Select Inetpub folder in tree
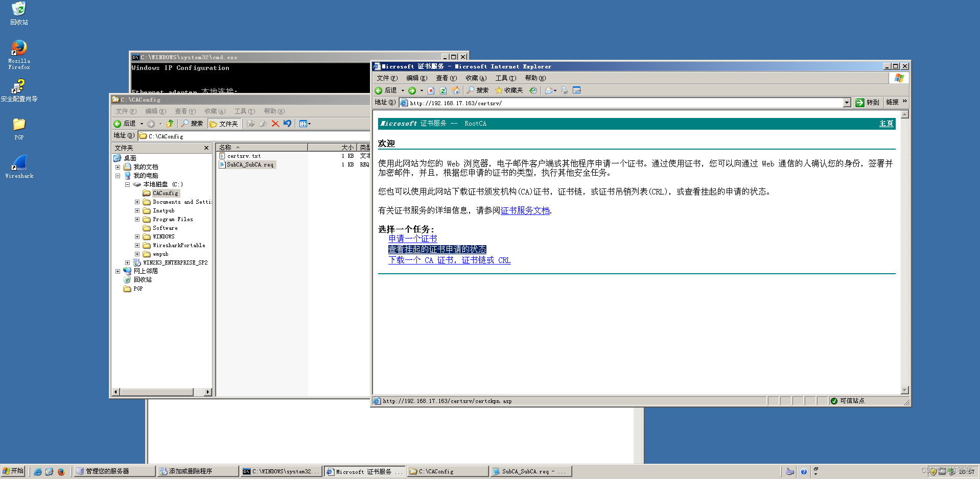Image resolution: width=980 pixels, height=479 pixels. [x=164, y=210]
